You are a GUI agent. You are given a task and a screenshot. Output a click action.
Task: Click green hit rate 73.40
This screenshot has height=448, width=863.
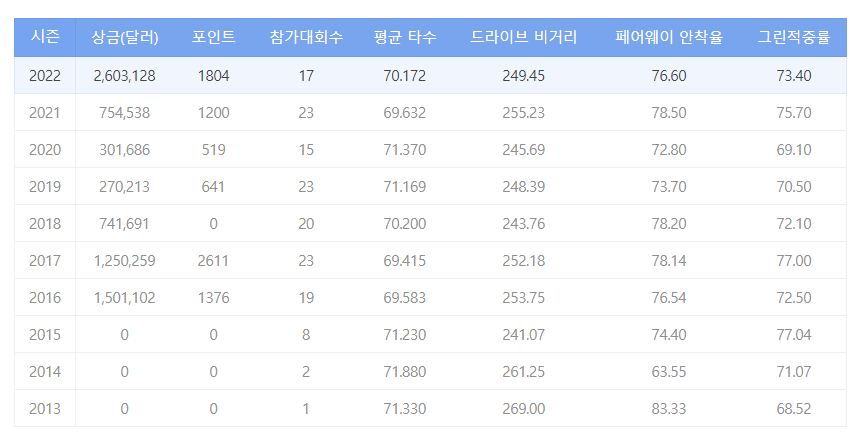(794, 75)
